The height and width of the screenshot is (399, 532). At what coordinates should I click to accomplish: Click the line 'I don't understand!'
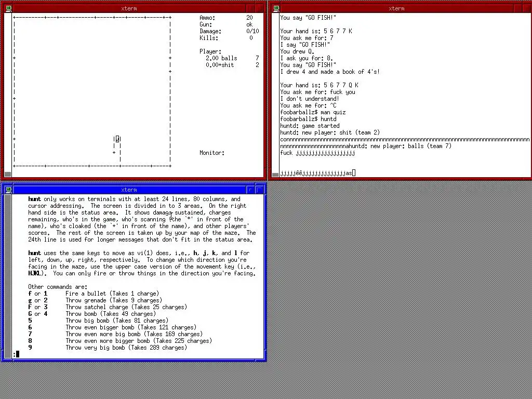pyautogui.click(x=310, y=99)
